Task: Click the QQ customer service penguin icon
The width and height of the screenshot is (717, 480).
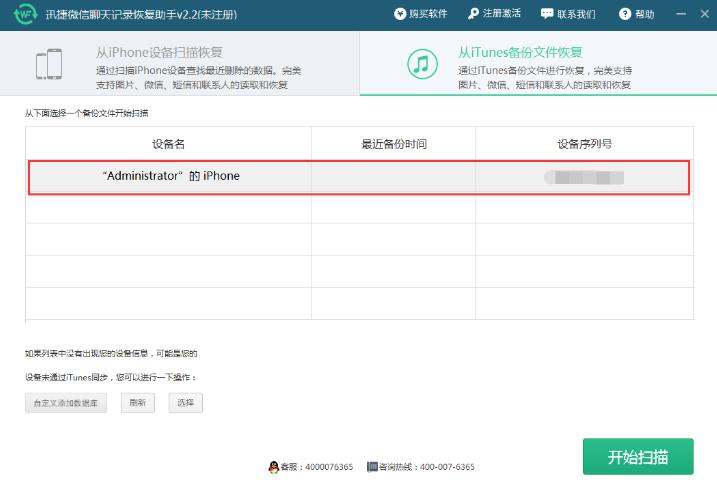Action: tap(273, 467)
